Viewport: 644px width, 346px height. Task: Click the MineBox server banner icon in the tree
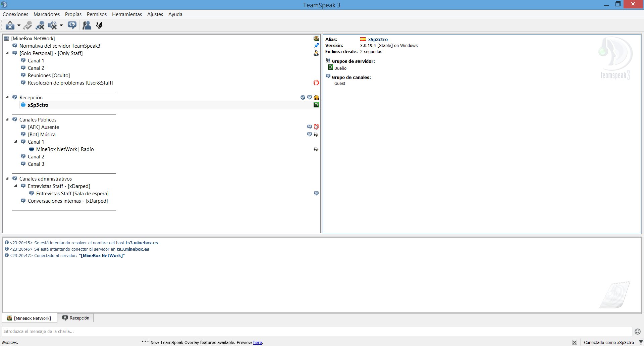coord(316,39)
